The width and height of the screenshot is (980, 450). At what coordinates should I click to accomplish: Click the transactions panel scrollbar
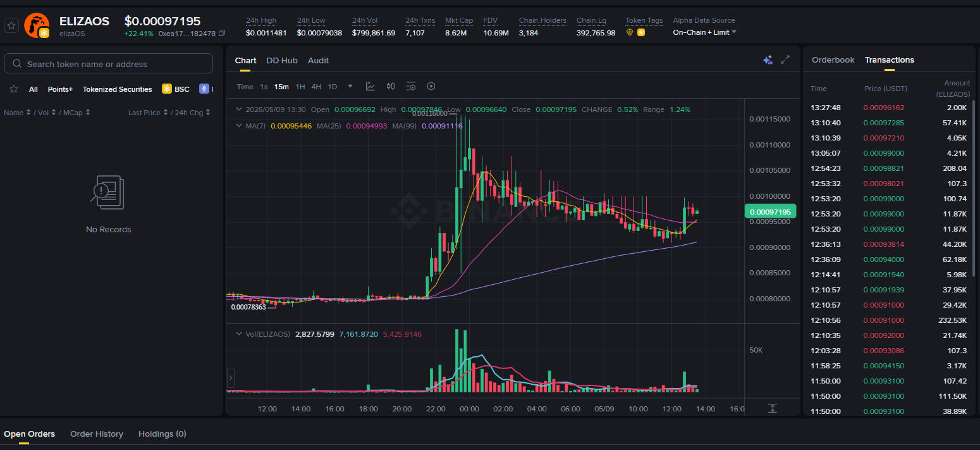tap(973, 188)
